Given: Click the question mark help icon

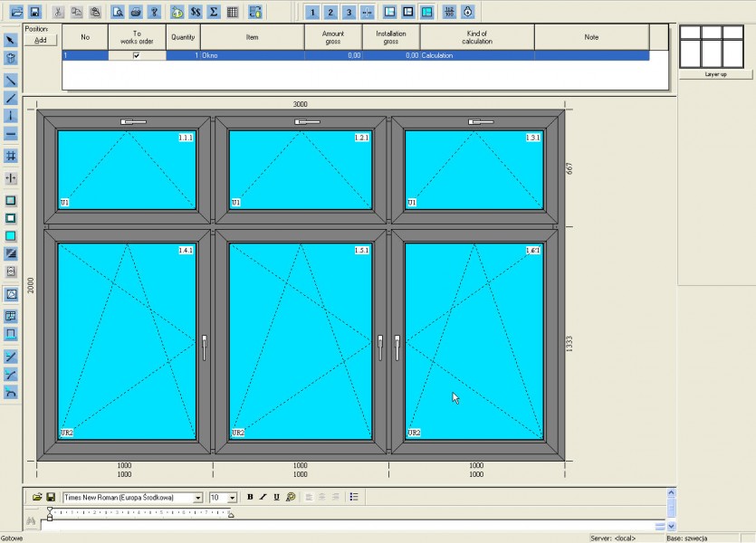Looking at the screenshot, I should click(x=154, y=12).
